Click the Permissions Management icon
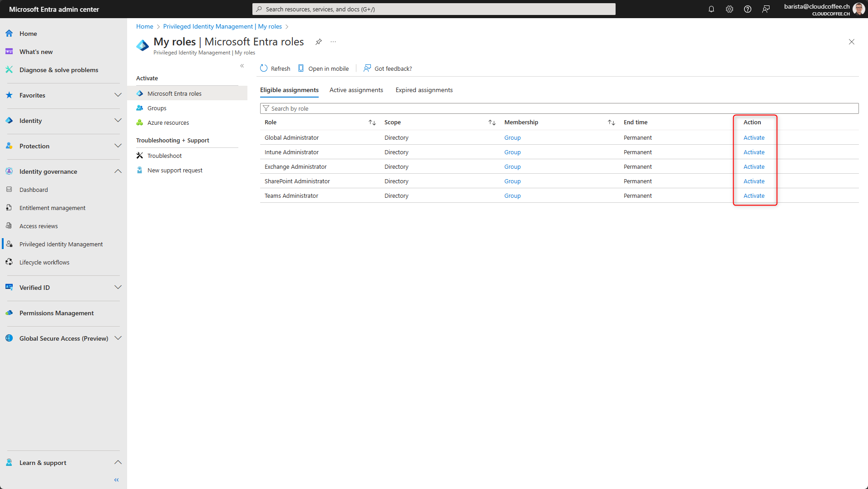This screenshot has height=489, width=868. tap(9, 313)
